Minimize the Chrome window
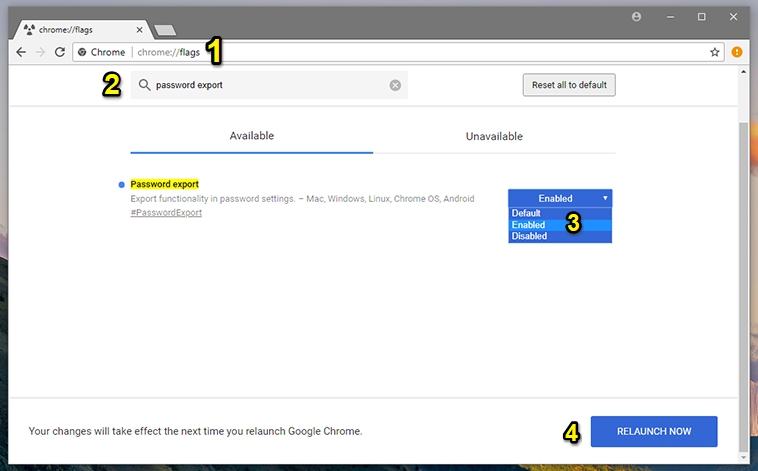The image size is (758, 471). coord(670,17)
